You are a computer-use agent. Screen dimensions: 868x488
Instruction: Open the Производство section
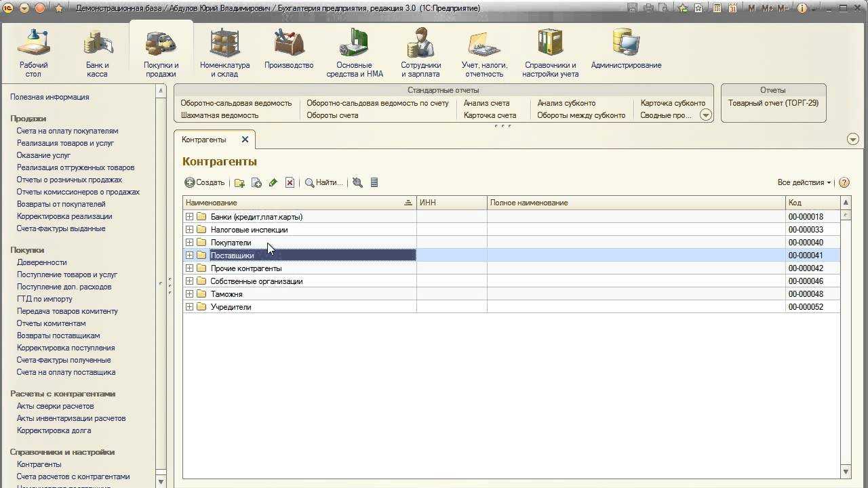pyautogui.click(x=289, y=49)
